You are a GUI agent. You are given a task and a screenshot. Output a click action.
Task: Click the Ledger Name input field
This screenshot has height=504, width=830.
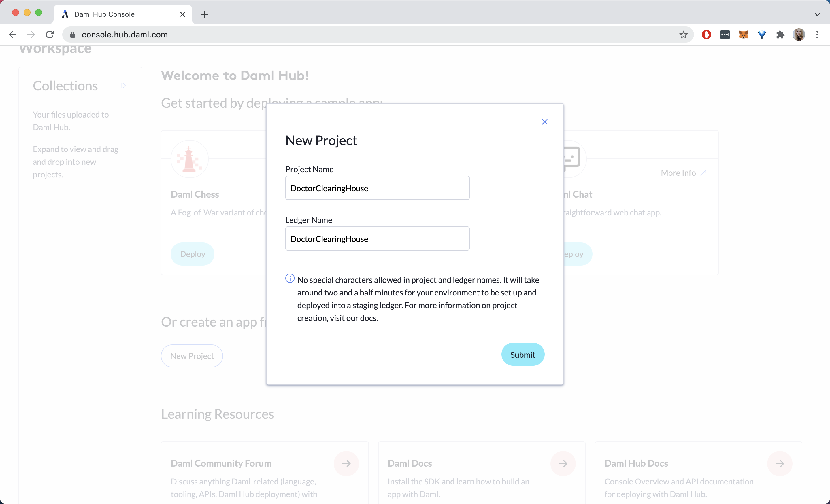(377, 239)
